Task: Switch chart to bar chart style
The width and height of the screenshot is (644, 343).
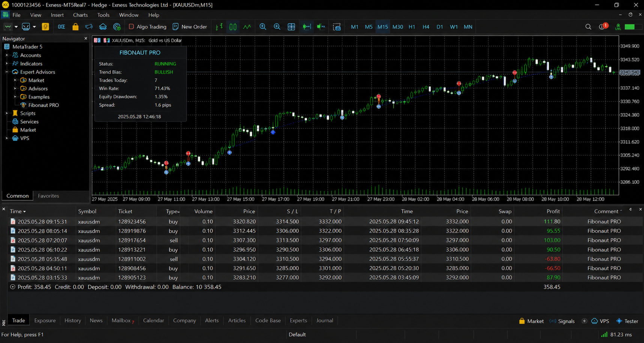Action: [219, 27]
